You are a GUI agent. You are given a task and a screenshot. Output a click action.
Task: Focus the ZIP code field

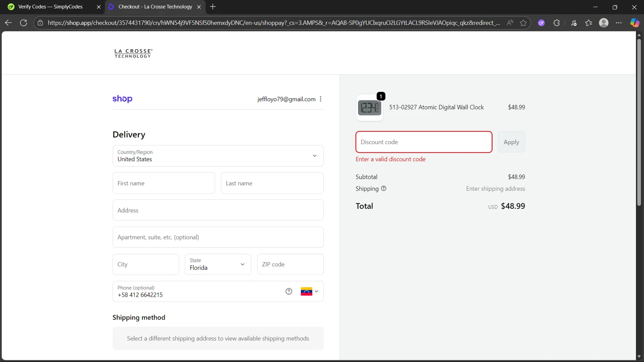290,264
